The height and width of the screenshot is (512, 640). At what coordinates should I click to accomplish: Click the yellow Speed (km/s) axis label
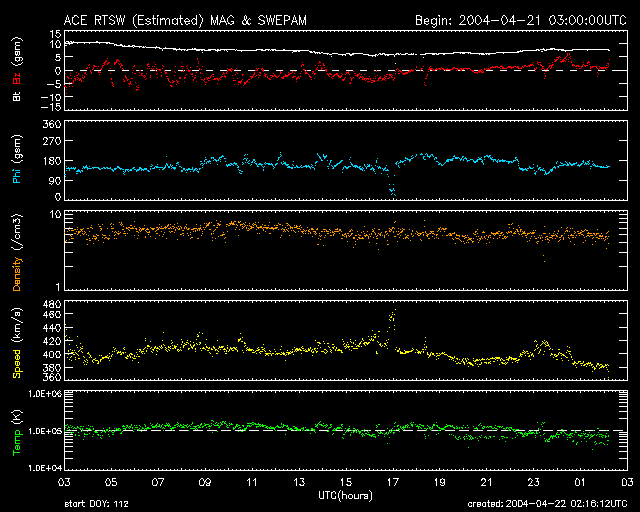[17, 339]
